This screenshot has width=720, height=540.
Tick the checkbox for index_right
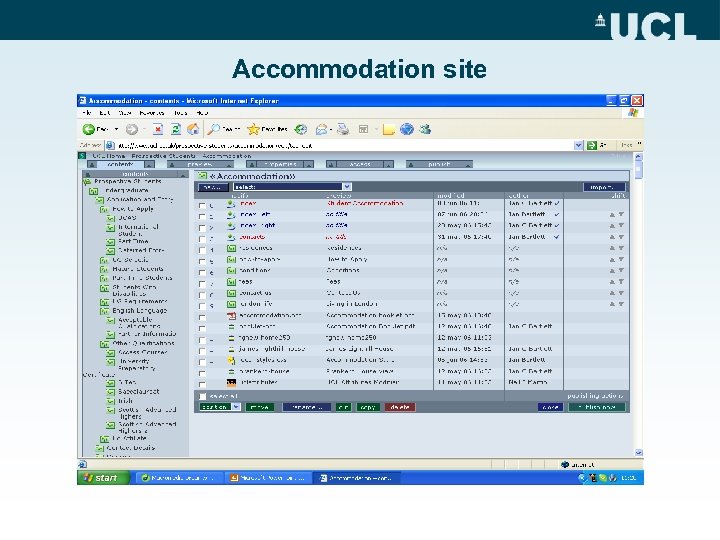202,228
